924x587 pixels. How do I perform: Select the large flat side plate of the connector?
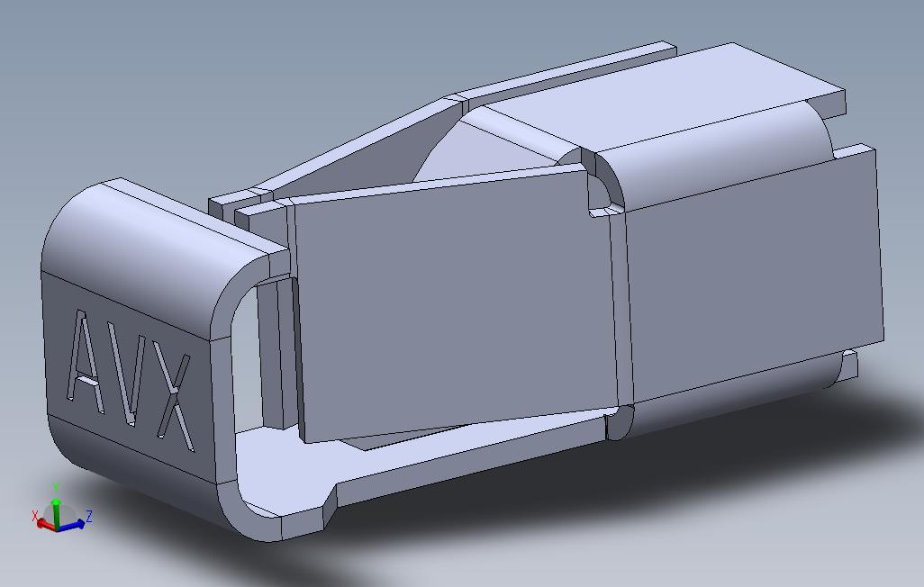[455, 305]
